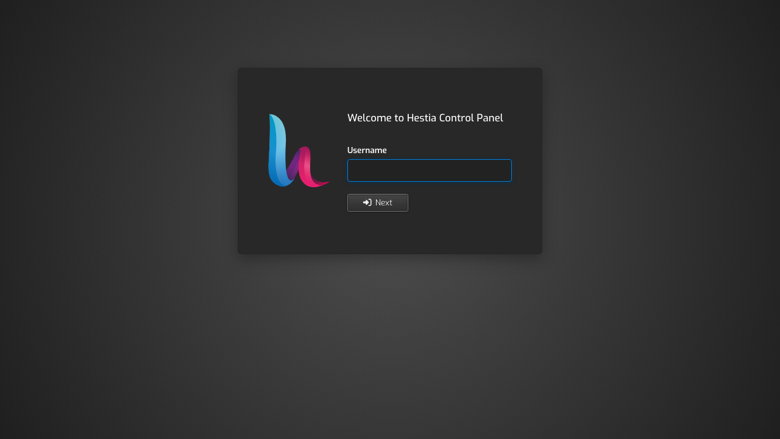
Task: Click the word Next inside the button
Action: coord(384,203)
